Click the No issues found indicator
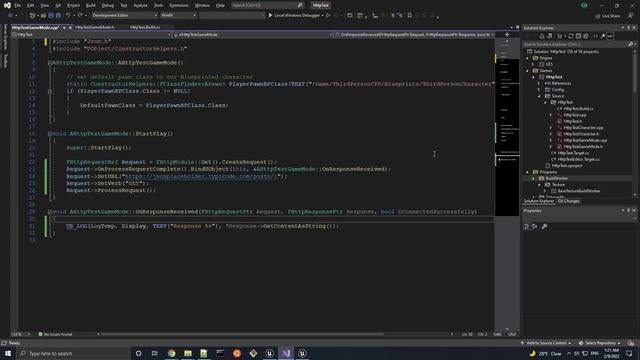Image resolution: width=640 pixels, height=360 pixels. (x=55, y=334)
